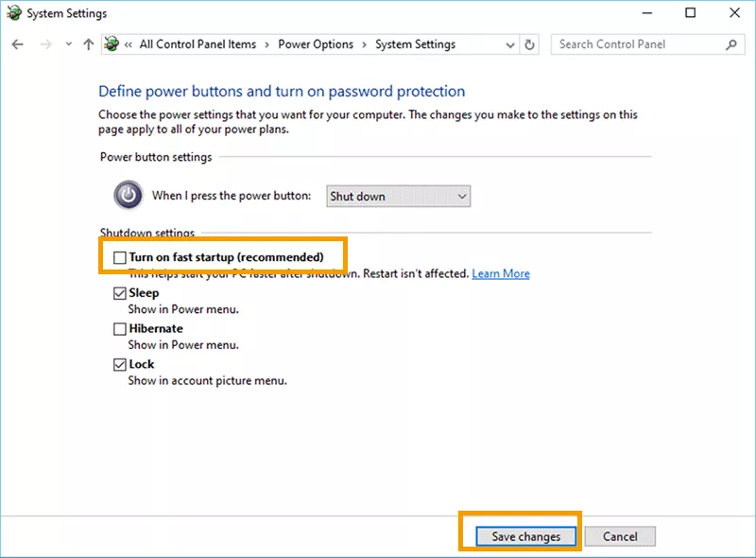Open power button action dropdown

tap(398, 197)
